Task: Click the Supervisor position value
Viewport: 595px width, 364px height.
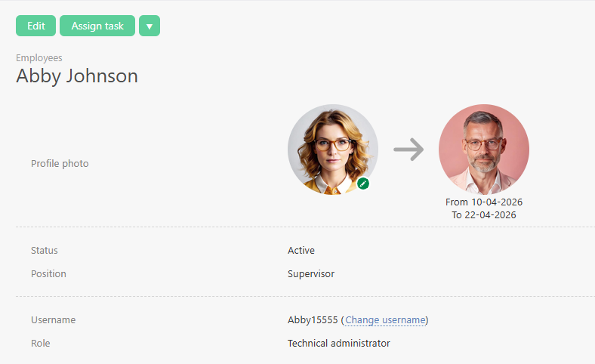Action: 311,274
